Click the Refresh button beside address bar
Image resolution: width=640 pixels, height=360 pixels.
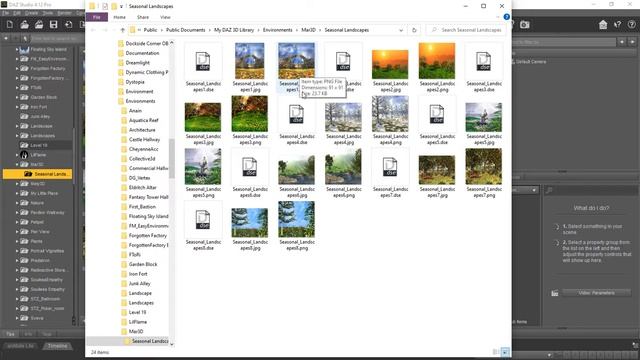click(x=414, y=30)
